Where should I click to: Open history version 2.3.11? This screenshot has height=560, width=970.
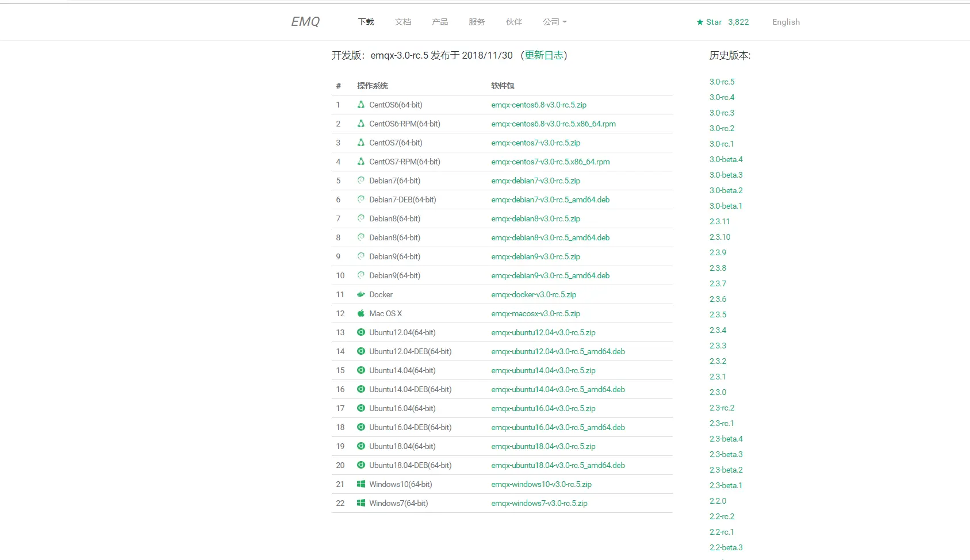tap(720, 221)
